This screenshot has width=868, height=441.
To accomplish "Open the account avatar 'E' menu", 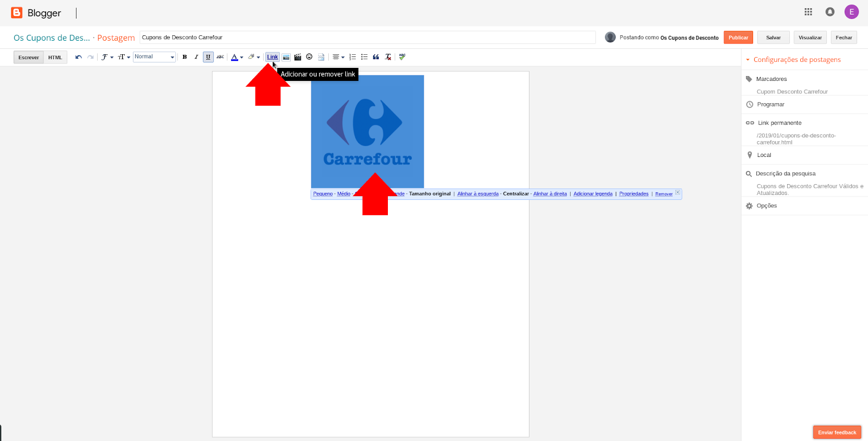I will tap(852, 11).
